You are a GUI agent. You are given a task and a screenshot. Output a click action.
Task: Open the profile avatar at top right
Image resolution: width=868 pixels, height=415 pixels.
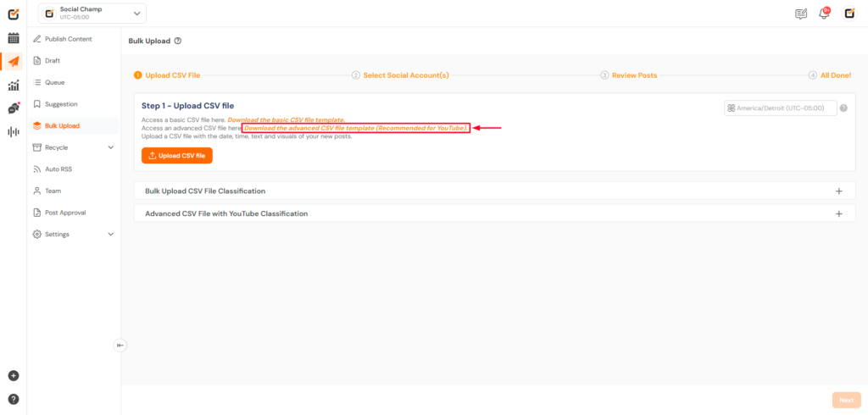pyautogui.click(x=849, y=14)
